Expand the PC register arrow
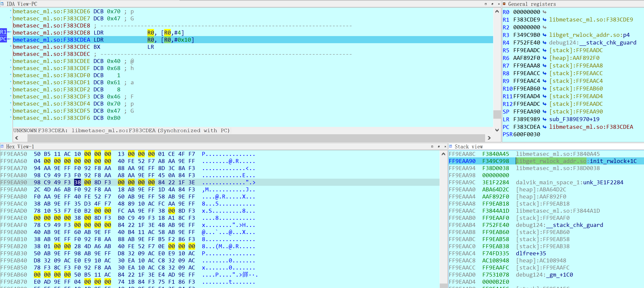The height and width of the screenshot is (288, 644). coord(545,127)
